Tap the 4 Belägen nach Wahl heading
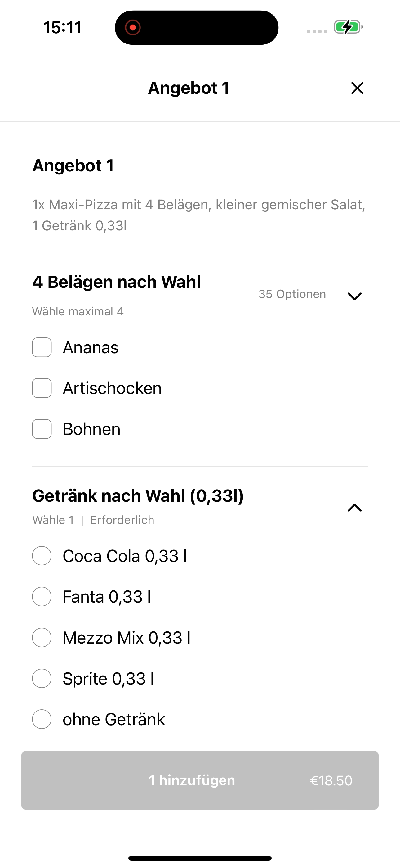Viewport: 400px width, 868px height. click(117, 282)
